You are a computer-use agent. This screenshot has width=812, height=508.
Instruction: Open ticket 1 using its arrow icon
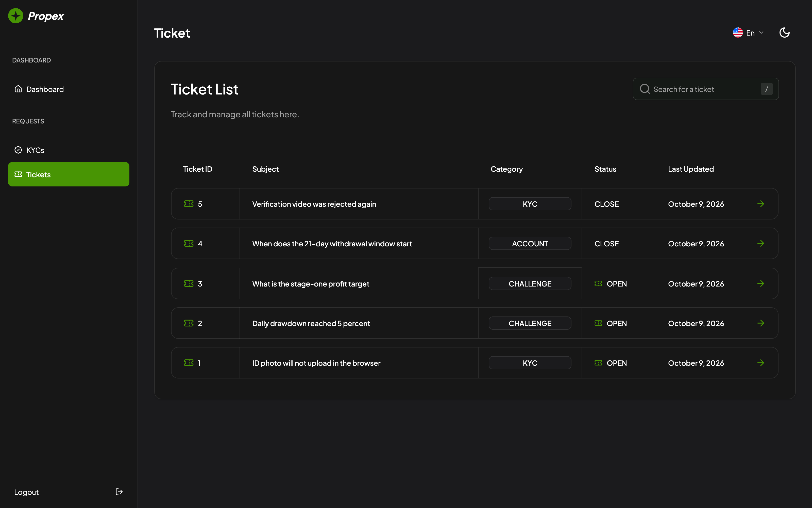[x=761, y=363]
